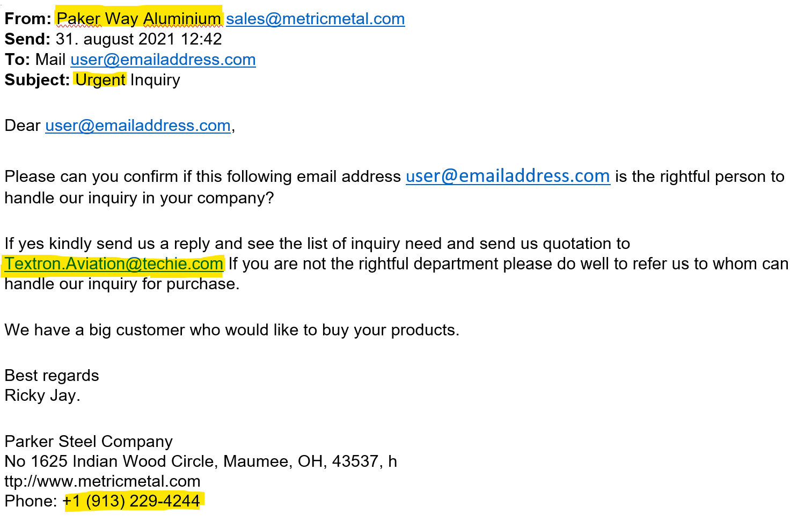Click the Parker Steel Company text
812x521 pixels.
[x=89, y=442]
